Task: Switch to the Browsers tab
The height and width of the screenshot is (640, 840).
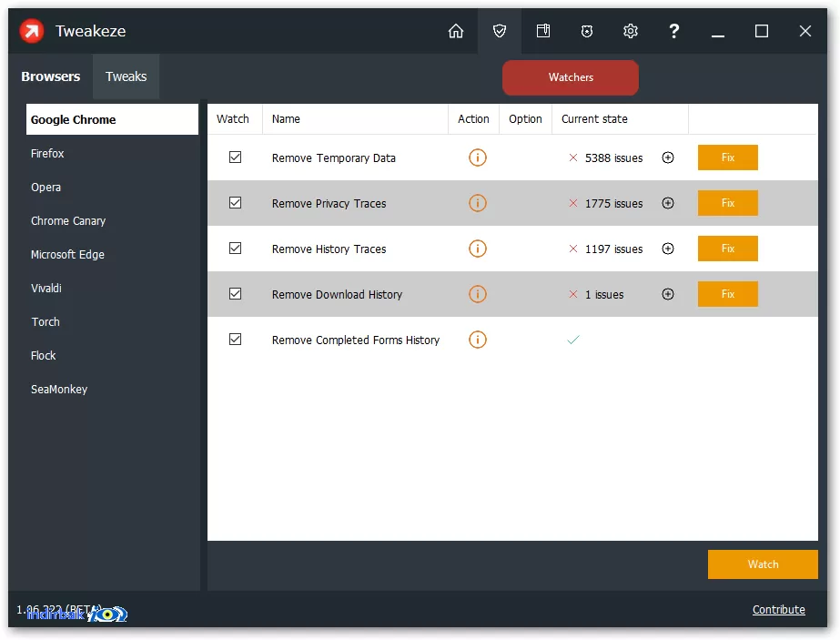Action: 51,76
